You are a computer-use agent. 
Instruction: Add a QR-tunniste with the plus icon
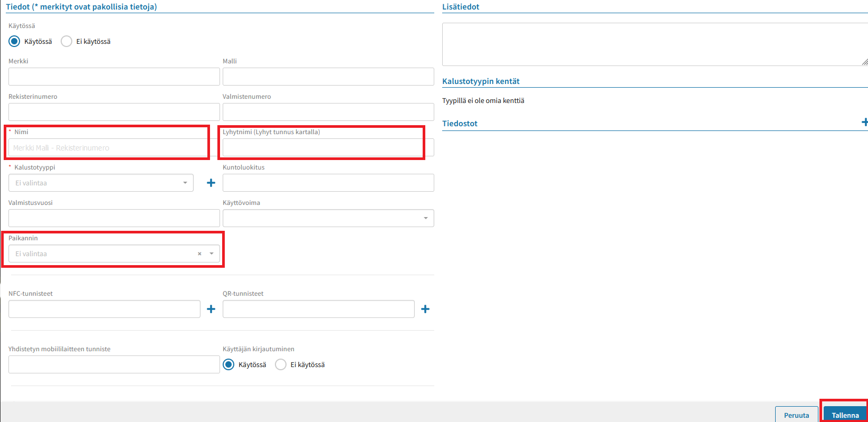[425, 309]
